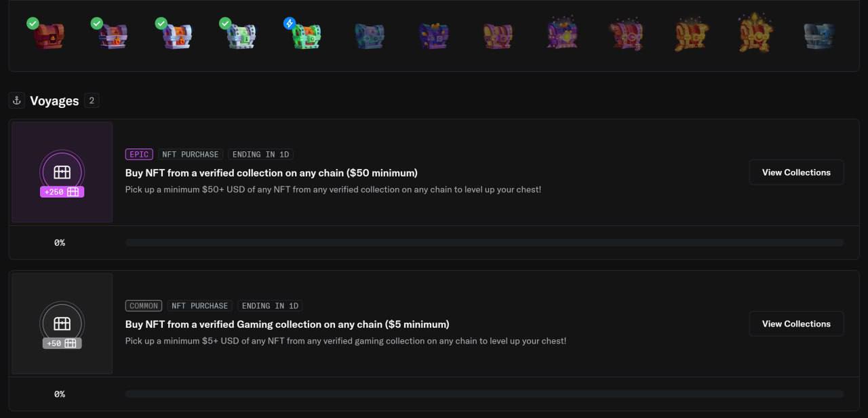Open the Gaming collection voyage title
The image size is (868, 418).
tap(287, 324)
